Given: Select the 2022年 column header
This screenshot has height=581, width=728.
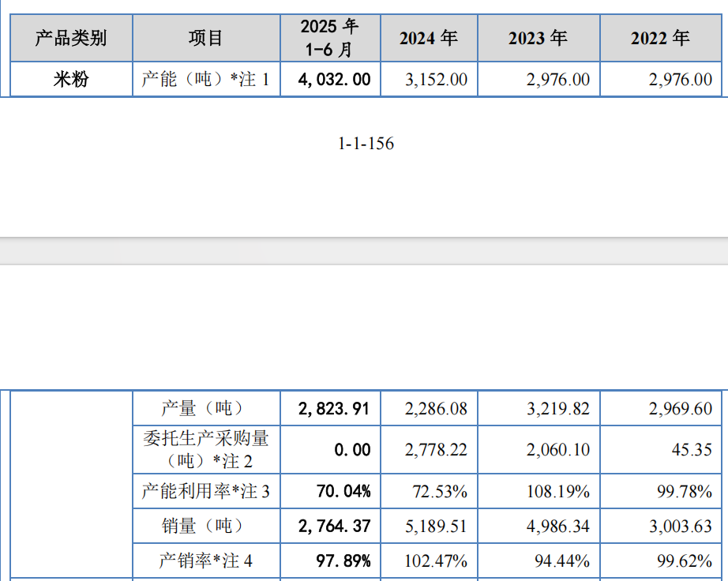Looking at the screenshot, I should pyautogui.click(x=660, y=37).
